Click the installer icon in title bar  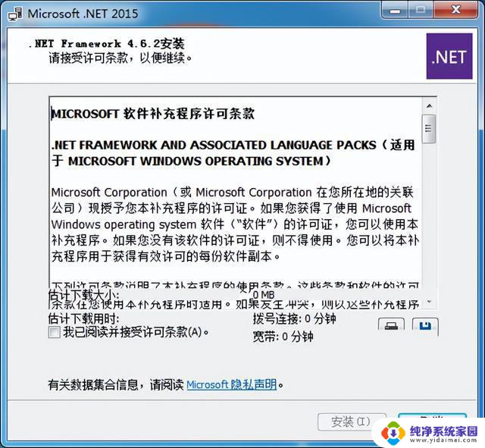pos(15,14)
